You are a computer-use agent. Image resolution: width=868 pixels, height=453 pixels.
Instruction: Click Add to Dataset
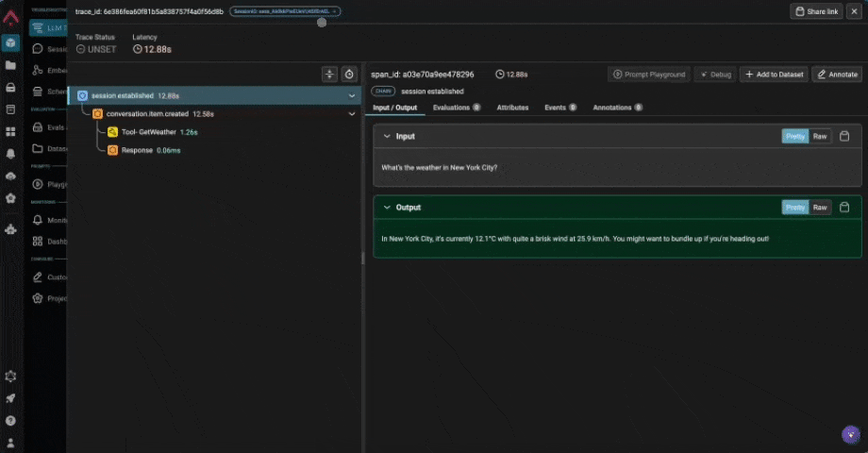point(774,75)
